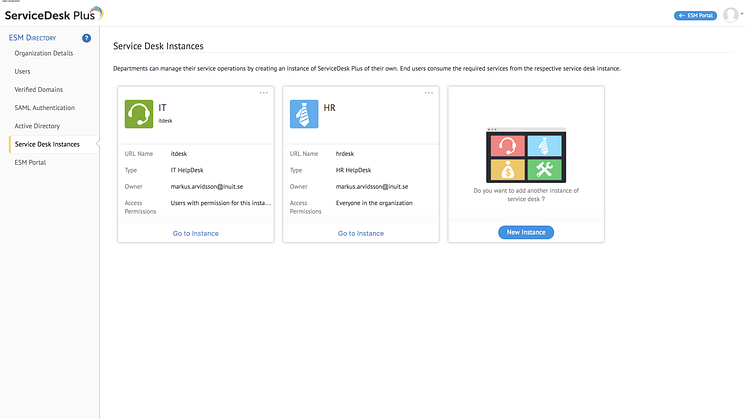Click Go to Instance for IT

coord(195,233)
